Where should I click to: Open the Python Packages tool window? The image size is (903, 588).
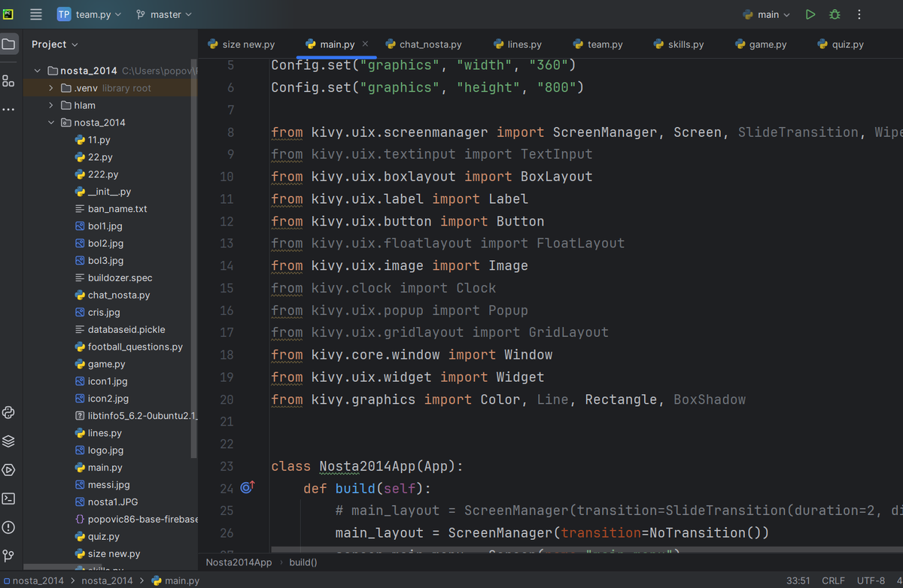[8, 412]
